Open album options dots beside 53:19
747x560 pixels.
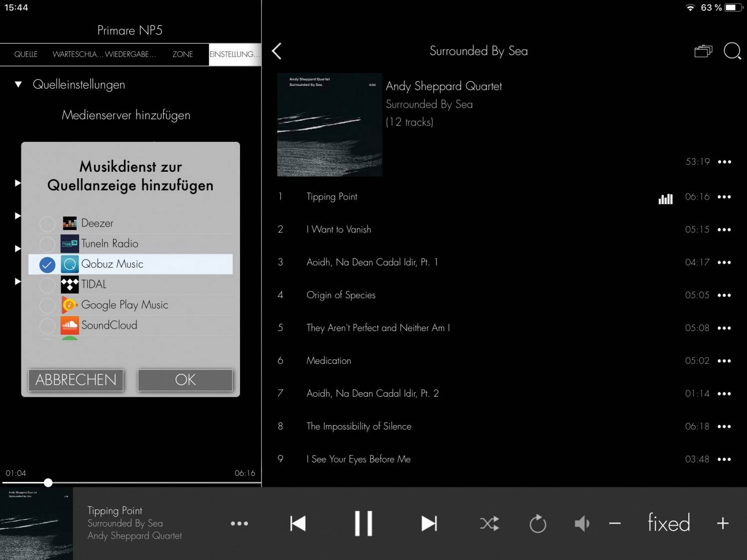point(725,162)
